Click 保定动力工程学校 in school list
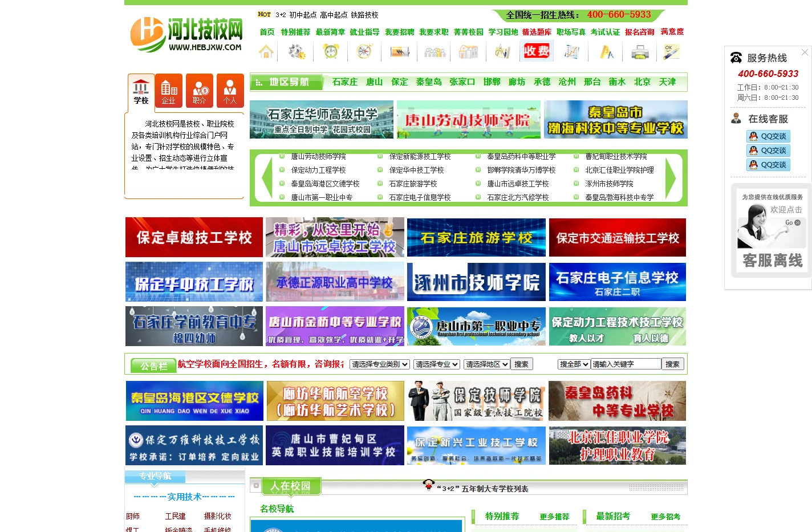 (318, 170)
